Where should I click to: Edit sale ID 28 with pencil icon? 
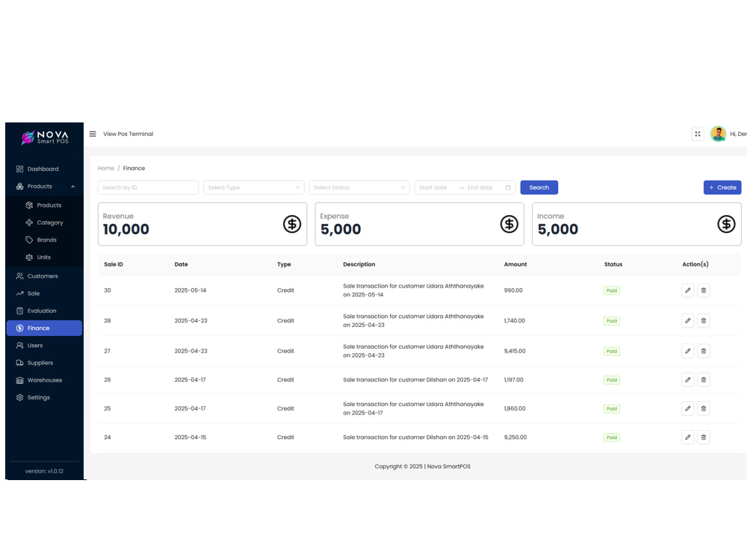point(687,321)
